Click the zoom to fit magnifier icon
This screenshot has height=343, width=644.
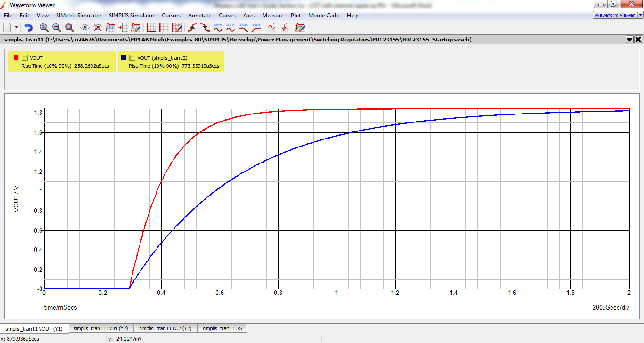[69, 27]
